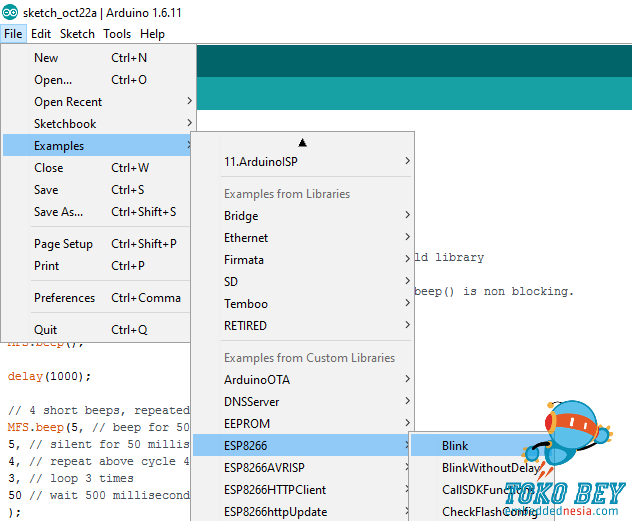Open Preferences from the File menu

[97, 298]
